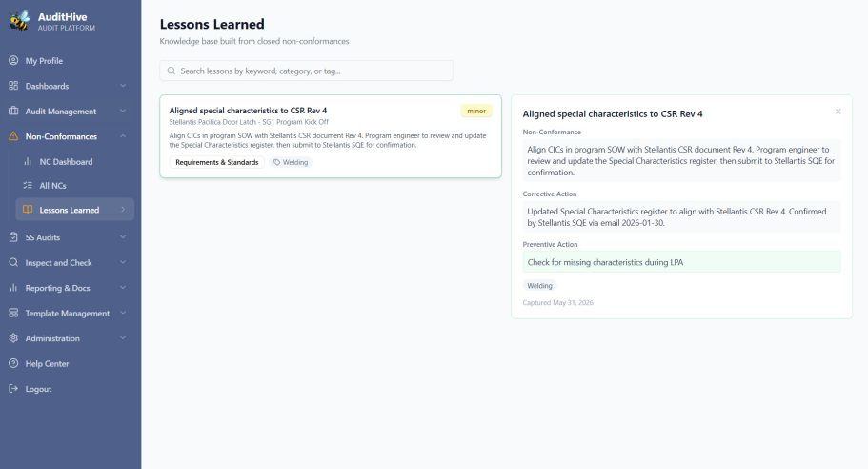Click the 'Non-Conformance' label in details
The image size is (868, 469).
[x=552, y=132]
